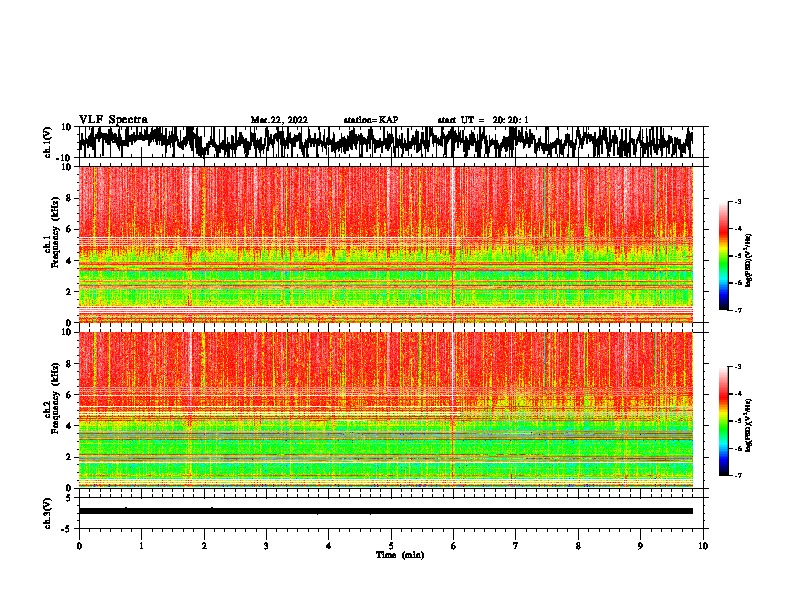Click the '-10' tick on ch.1(V) axis
792x612 pixels.
65,158
